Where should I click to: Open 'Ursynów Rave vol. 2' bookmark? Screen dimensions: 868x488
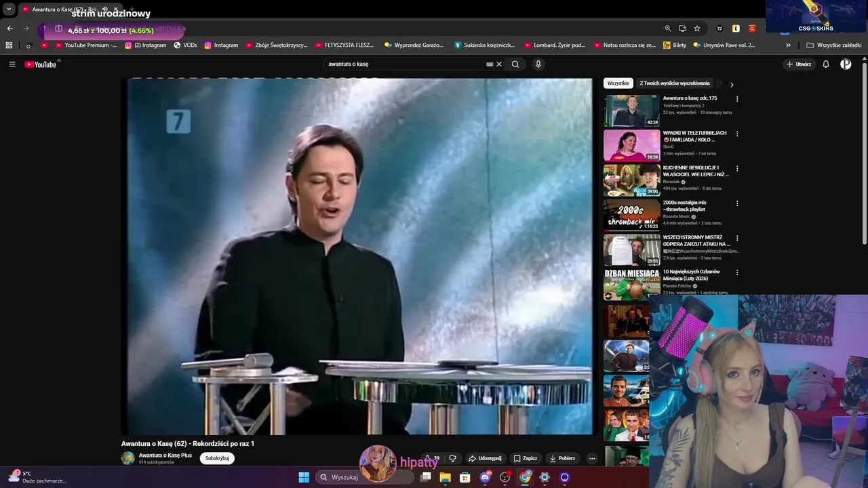pos(724,45)
